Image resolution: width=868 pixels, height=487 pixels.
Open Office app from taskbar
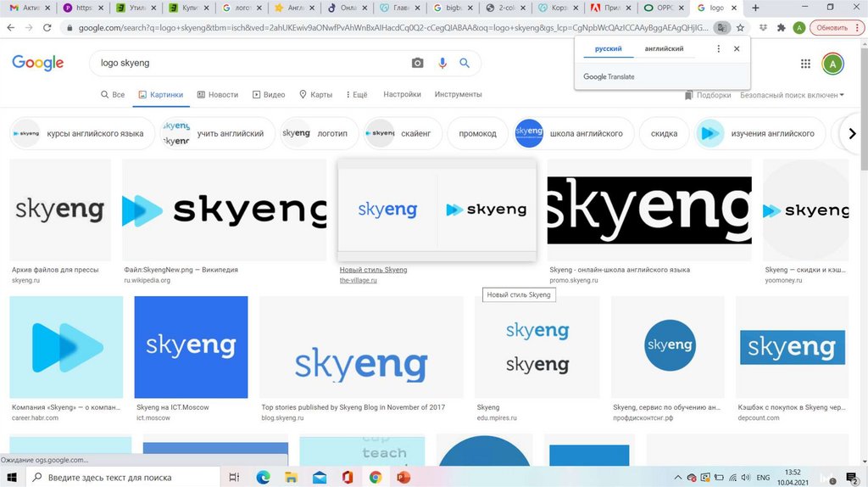pos(348,477)
